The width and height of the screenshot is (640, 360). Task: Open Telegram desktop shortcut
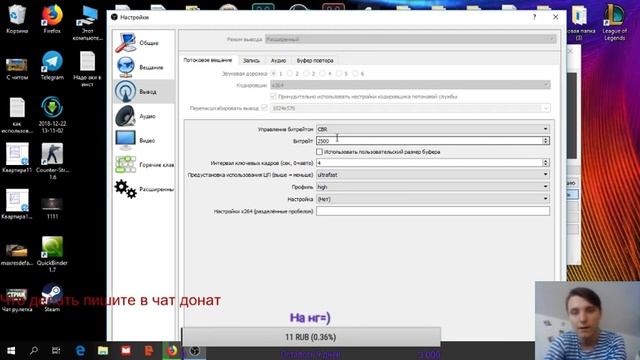pos(52,65)
